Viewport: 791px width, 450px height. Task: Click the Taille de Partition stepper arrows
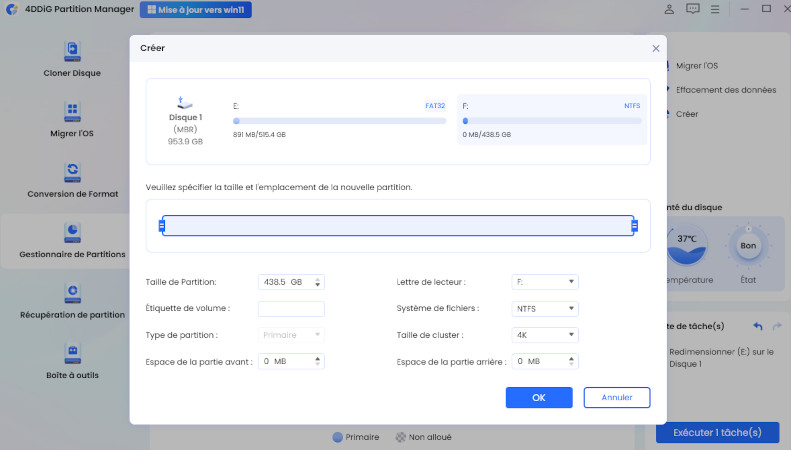point(317,282)
